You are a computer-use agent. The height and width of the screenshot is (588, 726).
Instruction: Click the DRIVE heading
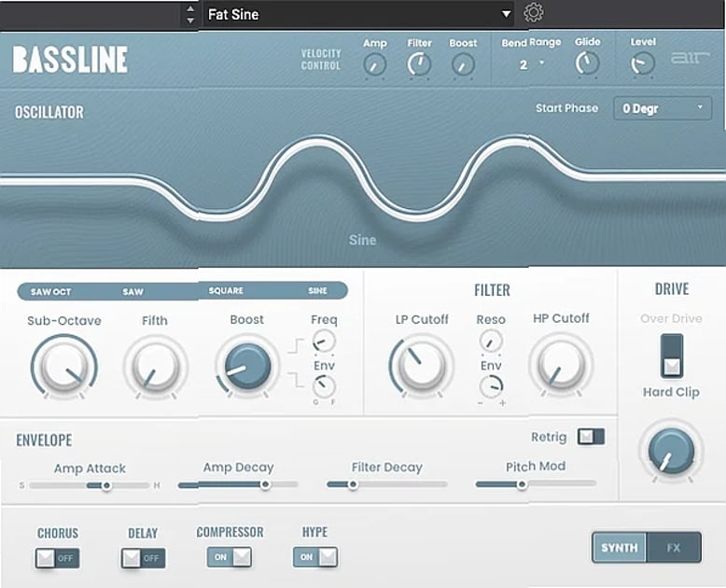tap(671, 289)
